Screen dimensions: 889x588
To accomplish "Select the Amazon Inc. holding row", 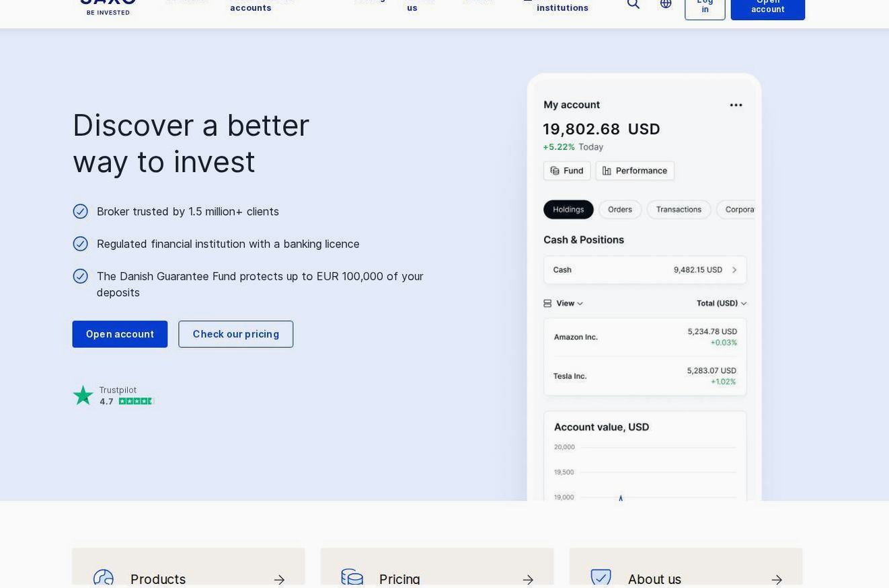I will click(645, 337).
